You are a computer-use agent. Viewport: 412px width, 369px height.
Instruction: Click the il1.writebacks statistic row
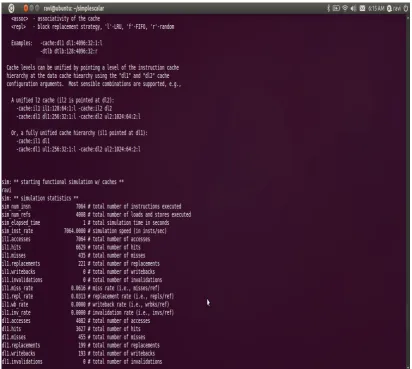[x=78, y=272]
